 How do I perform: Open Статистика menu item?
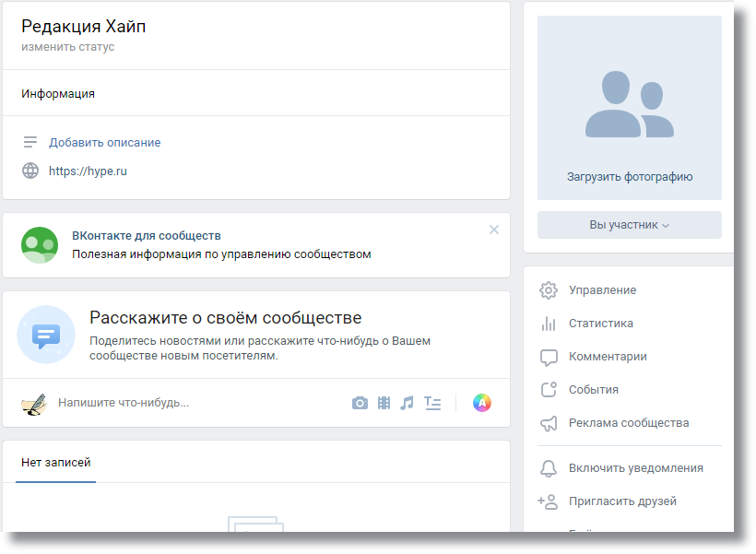(601, 324)
